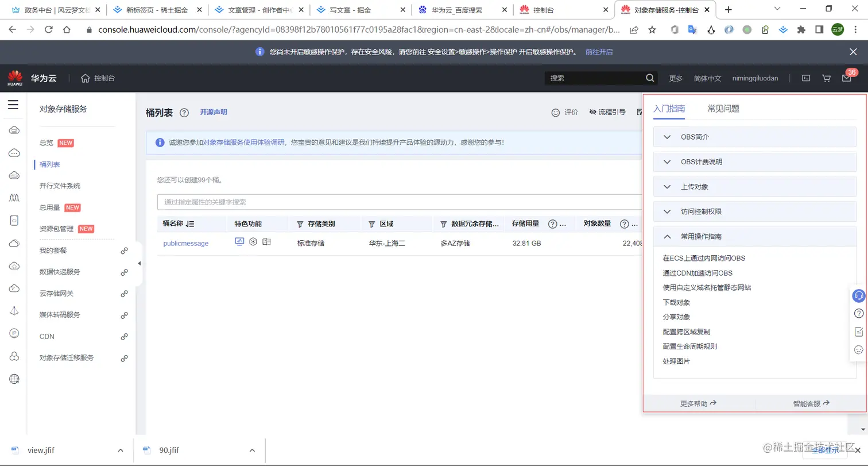Screen dimensions: 868x466
Task: Toggle the 流程引导 guide visibility
Action: point(607,113)
